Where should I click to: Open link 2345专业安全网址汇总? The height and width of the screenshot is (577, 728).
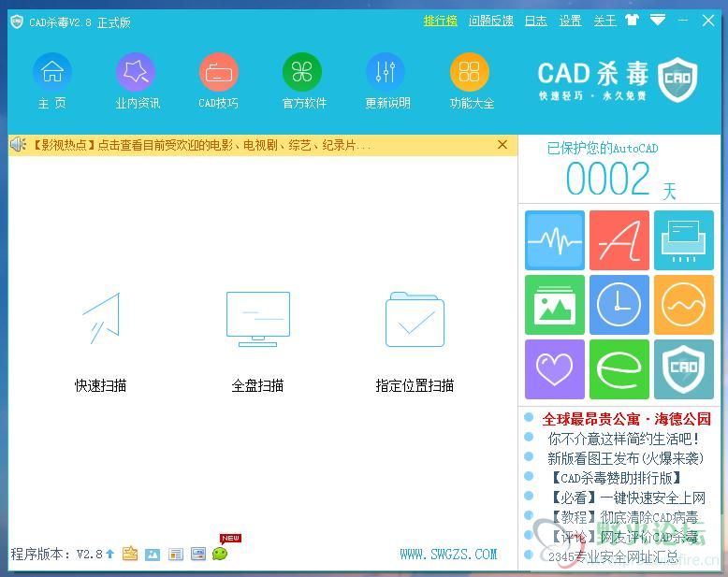613,556
